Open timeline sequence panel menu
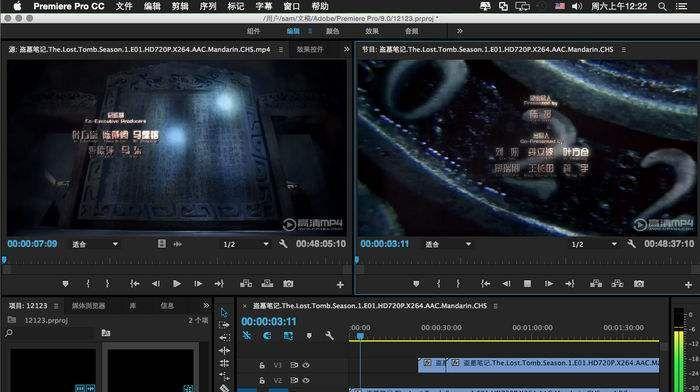The width and height of the screenshot is (700, 392). (495, 306)
